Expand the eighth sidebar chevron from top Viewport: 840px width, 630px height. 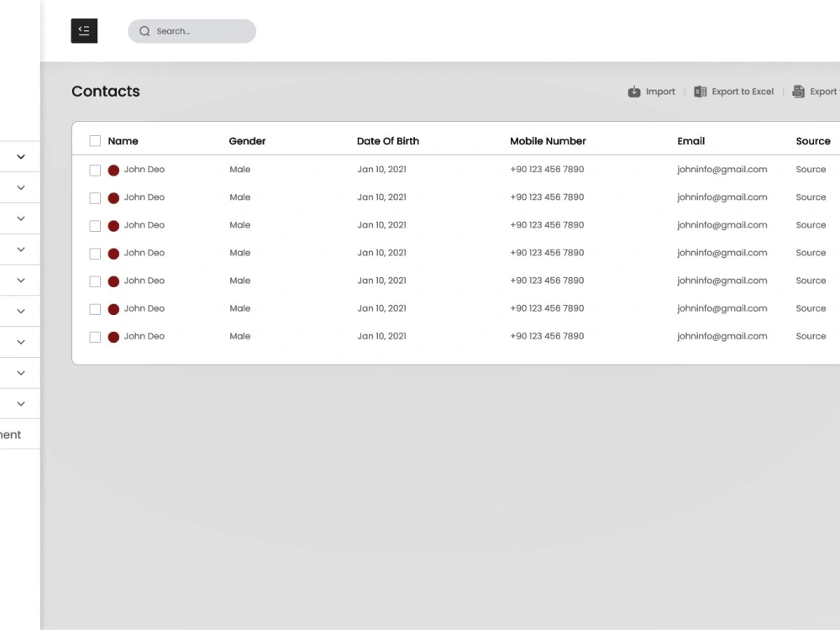(21, 373)
